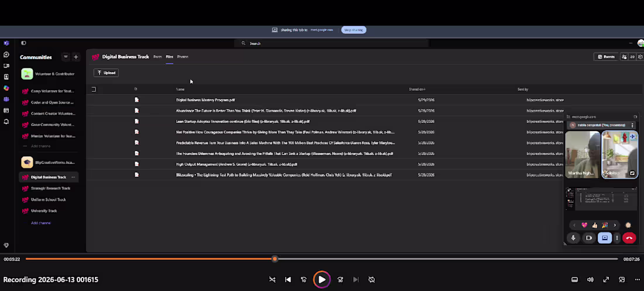Open the volume speaker icon
Image resolution: width=644 pixels, height=291 pixels.
coord(590,279)
